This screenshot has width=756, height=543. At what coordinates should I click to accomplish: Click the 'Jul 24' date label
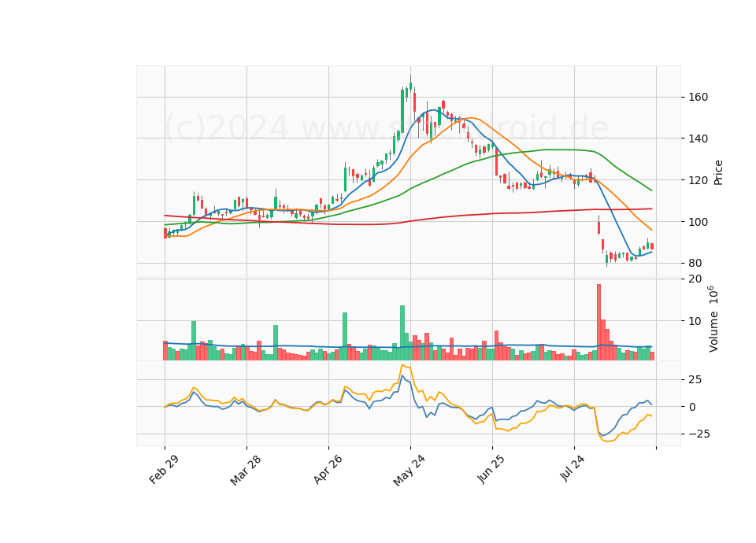tap(574, 467)
